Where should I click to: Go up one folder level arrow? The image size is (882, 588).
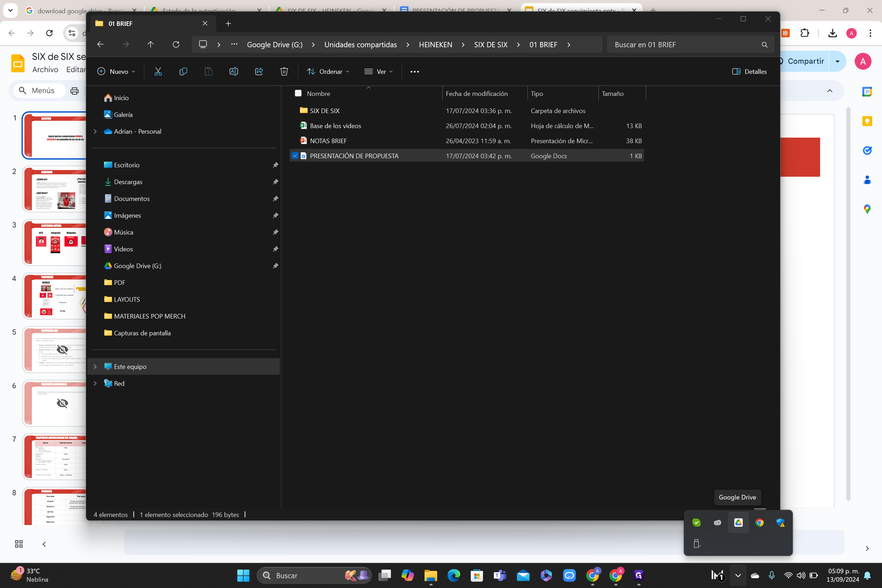pos(150,45)
